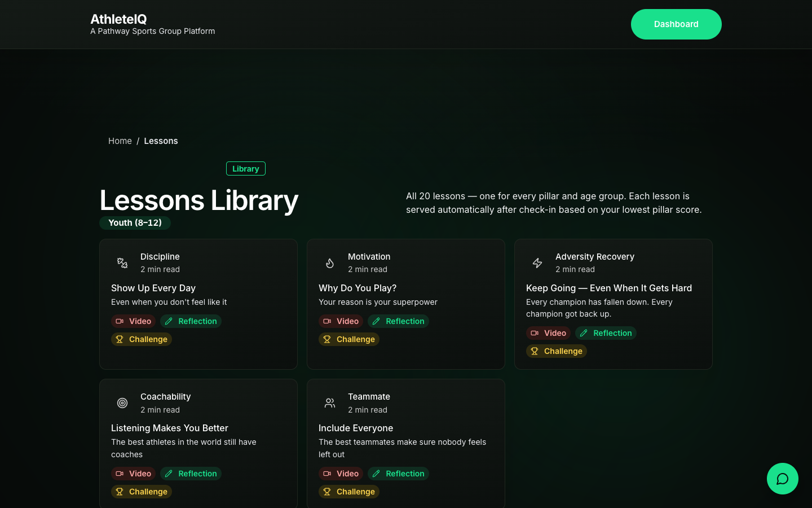812x508 pixels.
Task: Open the chat bubble button
Action: (x=783, y=479)
